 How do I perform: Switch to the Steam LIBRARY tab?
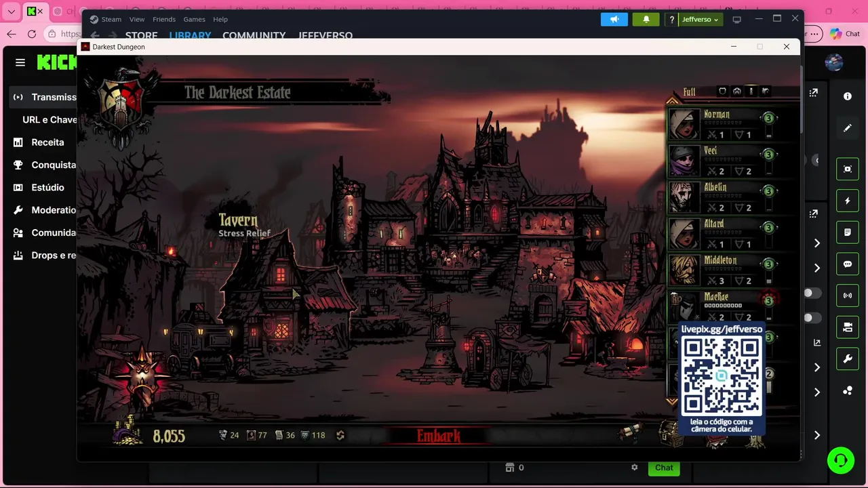(190, 35)
